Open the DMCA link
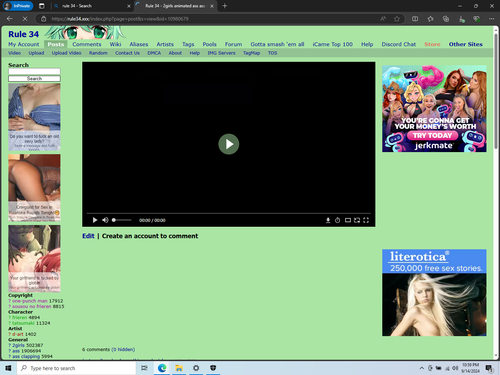Image resolution: width=500 pixels, height=375 pixels. click(154, 53)
